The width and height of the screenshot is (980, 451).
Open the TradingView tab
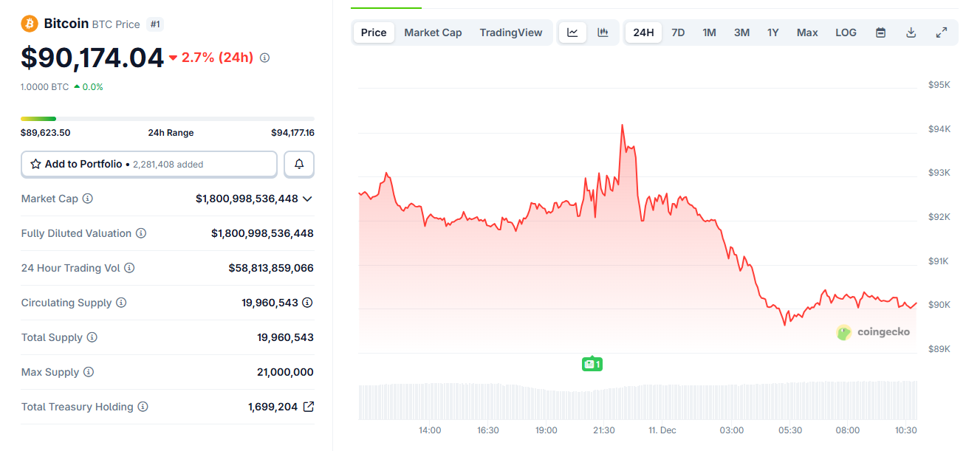coord(511,32)
